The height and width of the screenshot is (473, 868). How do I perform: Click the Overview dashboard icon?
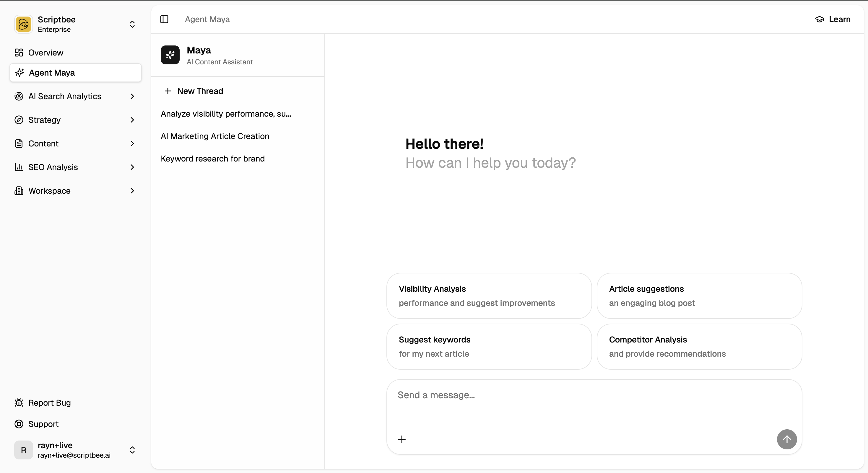(19, 53)
